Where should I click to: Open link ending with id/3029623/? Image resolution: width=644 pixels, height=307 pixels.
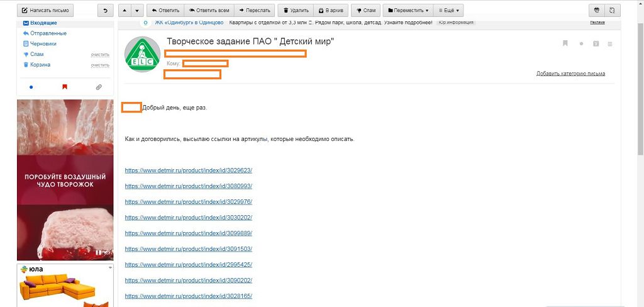pos(189,170)
